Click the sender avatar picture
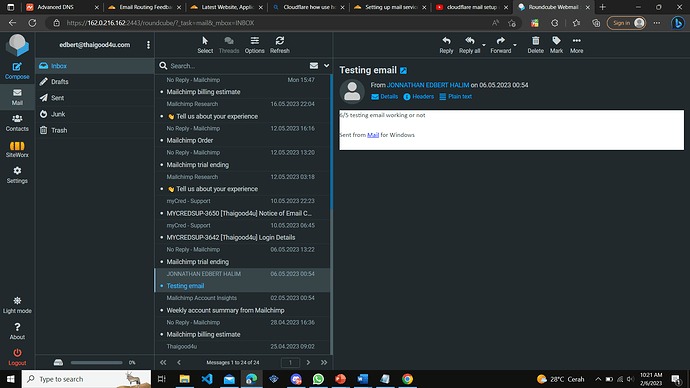Screen dimensions: 690x388 [x=352, y=91]
